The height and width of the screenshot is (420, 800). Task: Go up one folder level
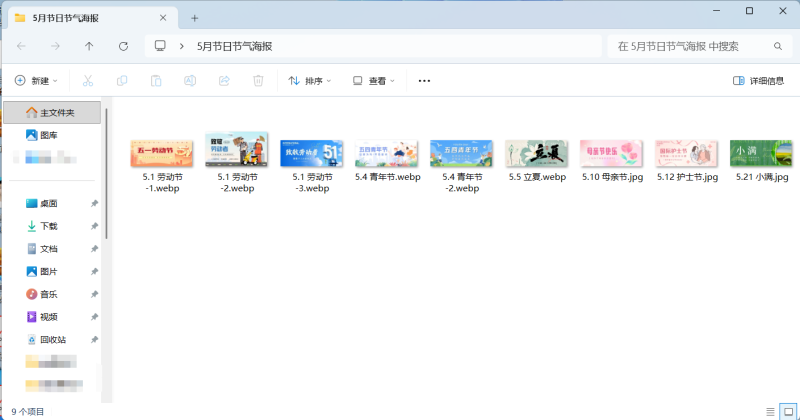coord(89,46)
